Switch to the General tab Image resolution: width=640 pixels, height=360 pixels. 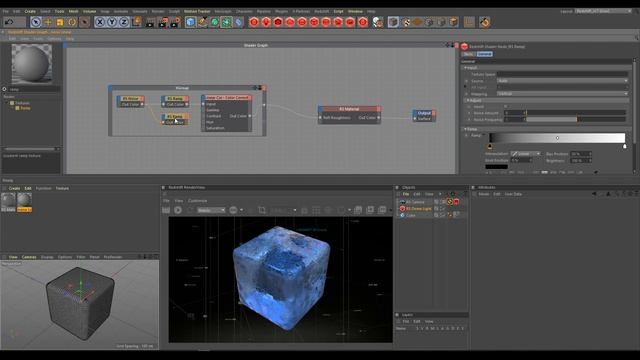[x=484, y=54]
